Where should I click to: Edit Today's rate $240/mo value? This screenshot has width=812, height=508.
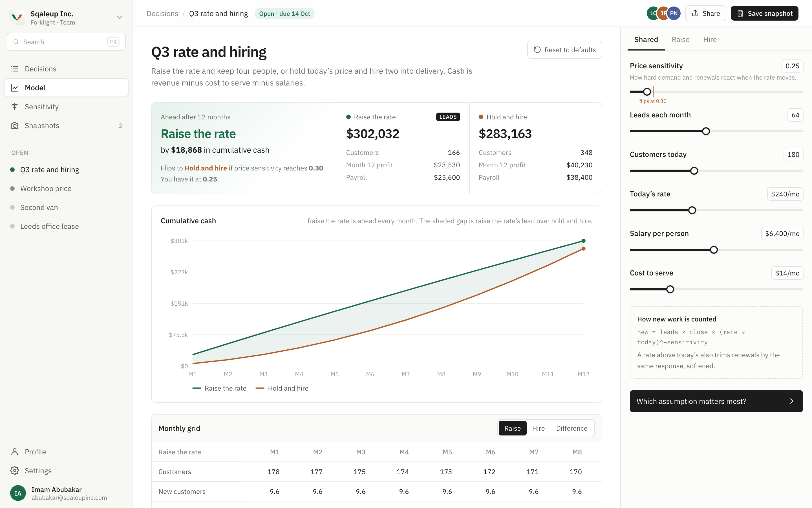point(785,194)
